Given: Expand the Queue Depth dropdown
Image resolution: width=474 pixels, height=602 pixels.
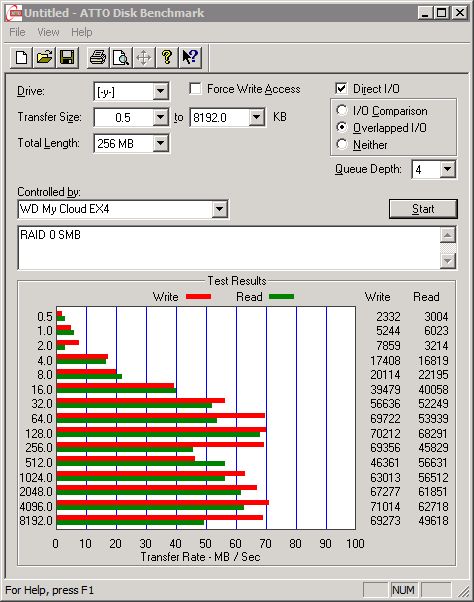Looking at the screenshot, I should coord(447,169).
